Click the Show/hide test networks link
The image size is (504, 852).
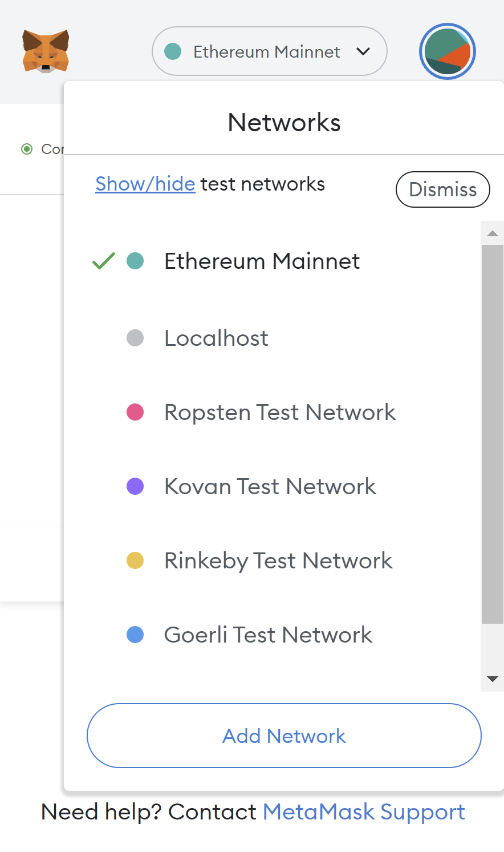click(145, 184)
